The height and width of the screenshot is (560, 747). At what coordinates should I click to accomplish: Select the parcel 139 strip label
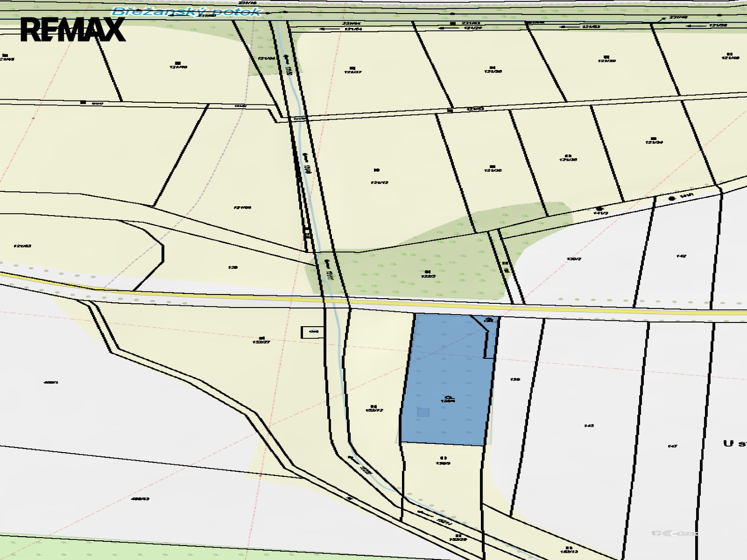point(515,380)
